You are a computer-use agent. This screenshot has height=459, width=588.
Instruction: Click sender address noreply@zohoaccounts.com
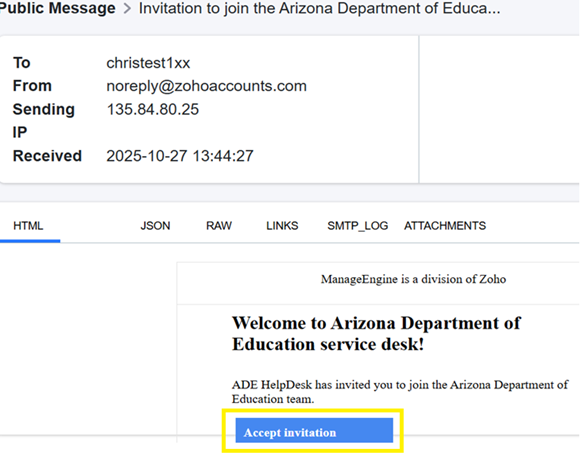point(207,86)
